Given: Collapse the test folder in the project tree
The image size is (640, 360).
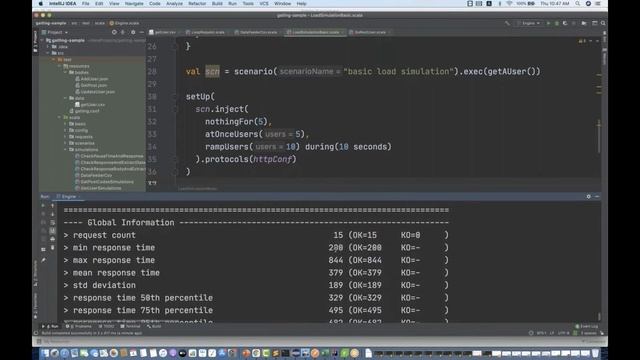Looking at the screenshot, I should (x=54, y=60).
